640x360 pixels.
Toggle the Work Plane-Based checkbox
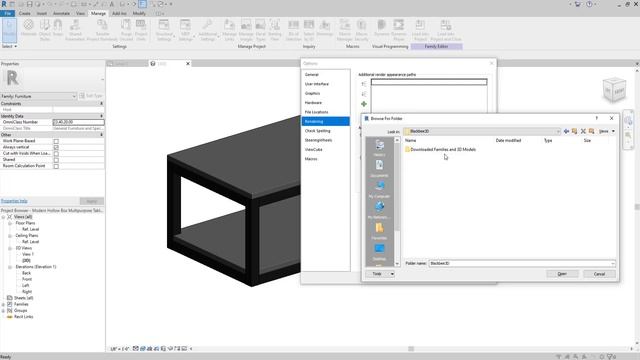(56, 141)
